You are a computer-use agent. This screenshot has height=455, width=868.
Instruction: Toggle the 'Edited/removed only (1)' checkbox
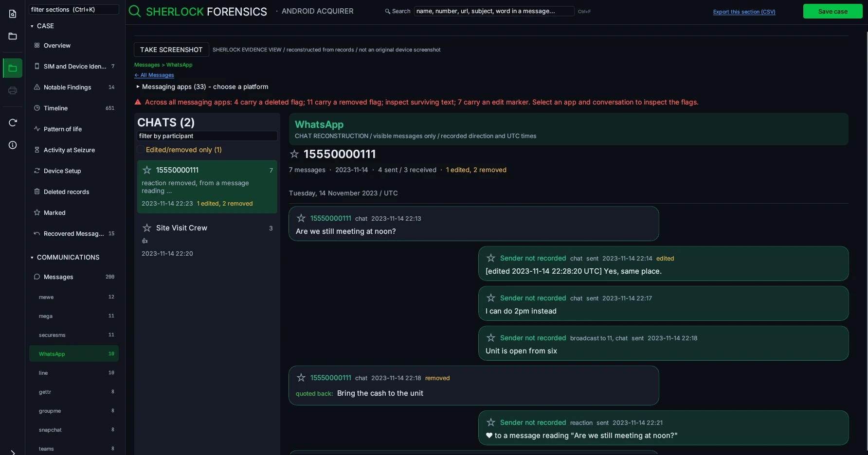click(x=141, y=150)
